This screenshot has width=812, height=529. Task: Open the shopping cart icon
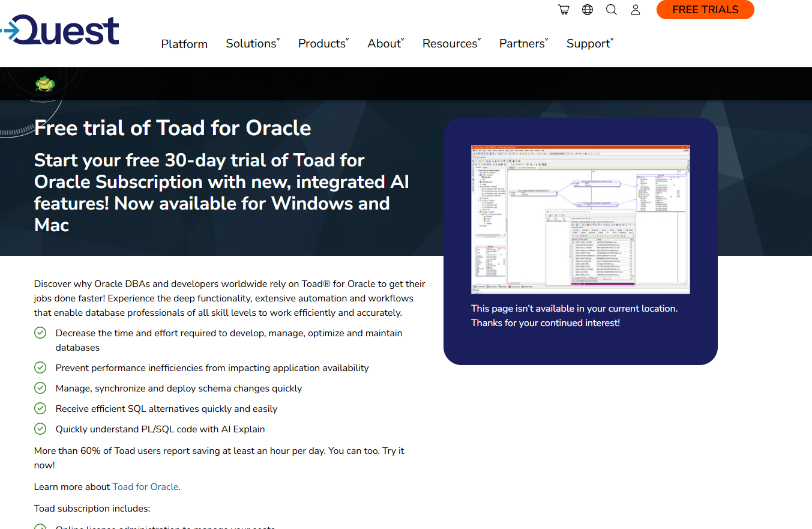click(x=564, y=10)
